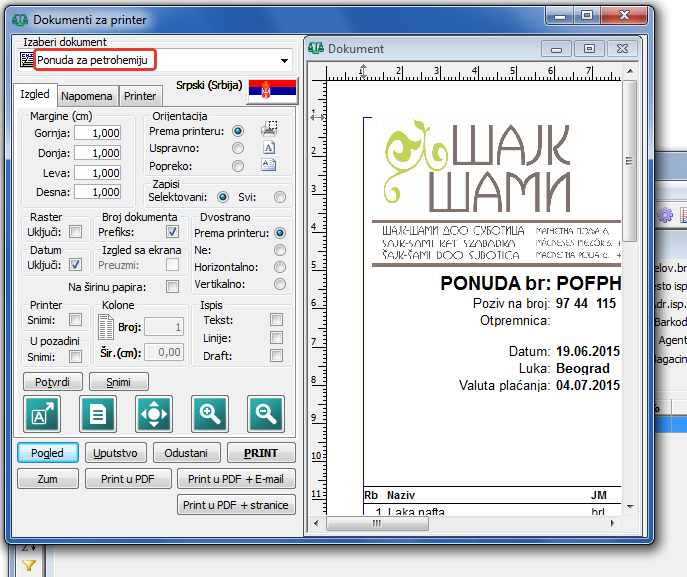Enable the Raster Uključi checkbox
Screen dimensions: 687x577
pos(75,233)
